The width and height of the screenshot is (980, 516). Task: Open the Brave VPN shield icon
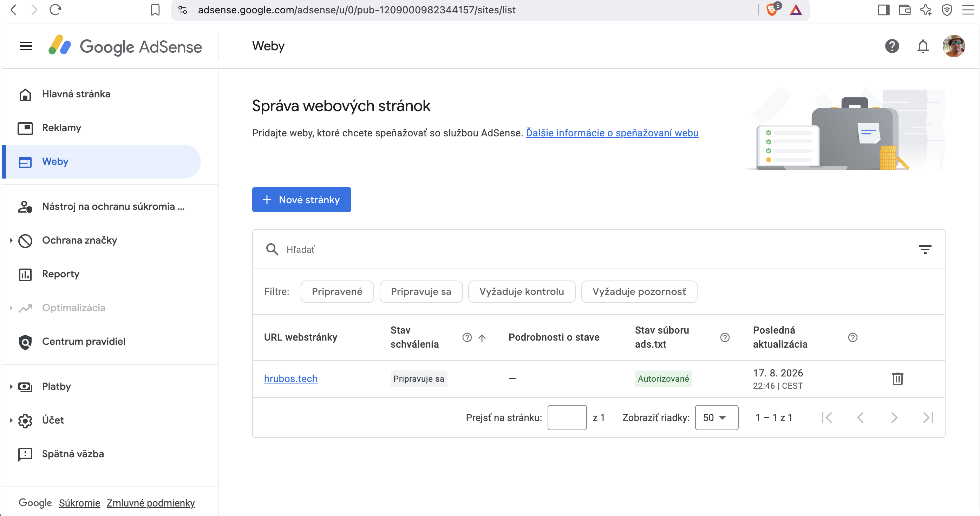click(x=947, y=10)
